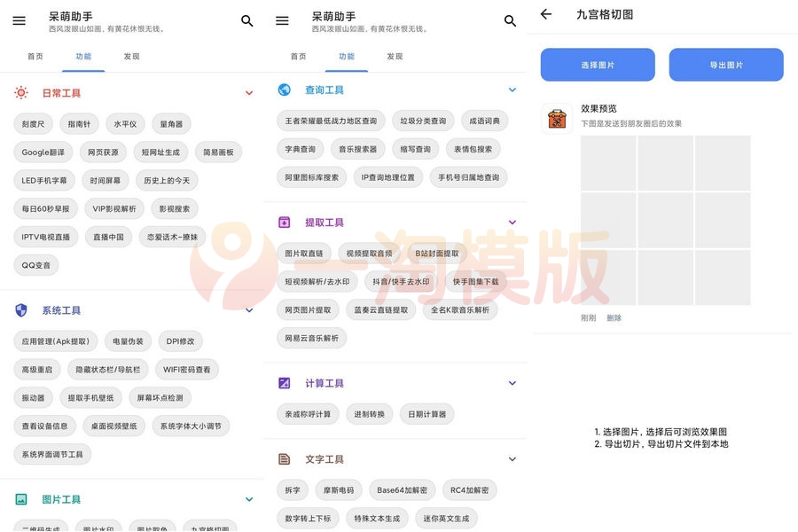Open B站封面提取 tool

pyautogui.click(x=436, y=253)
